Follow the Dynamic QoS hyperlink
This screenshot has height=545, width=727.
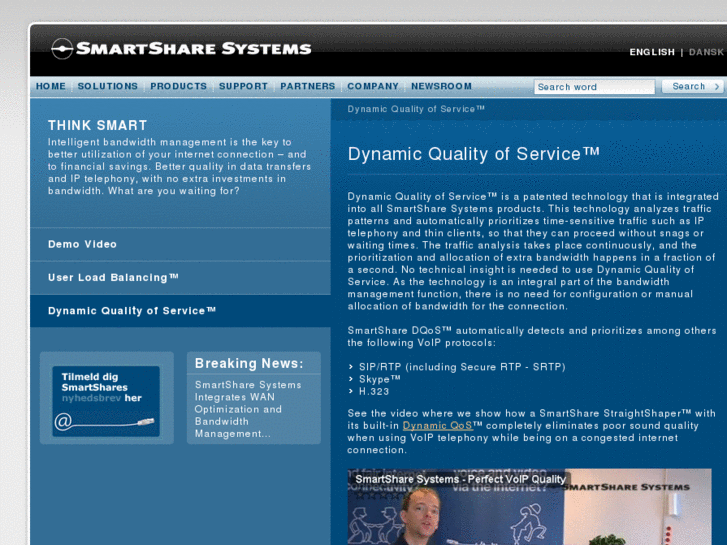coord(438,426)
